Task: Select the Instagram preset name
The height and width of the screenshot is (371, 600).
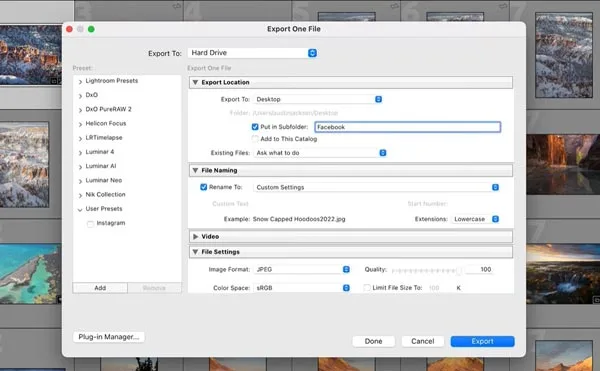Action: click(x=111, y=223)
